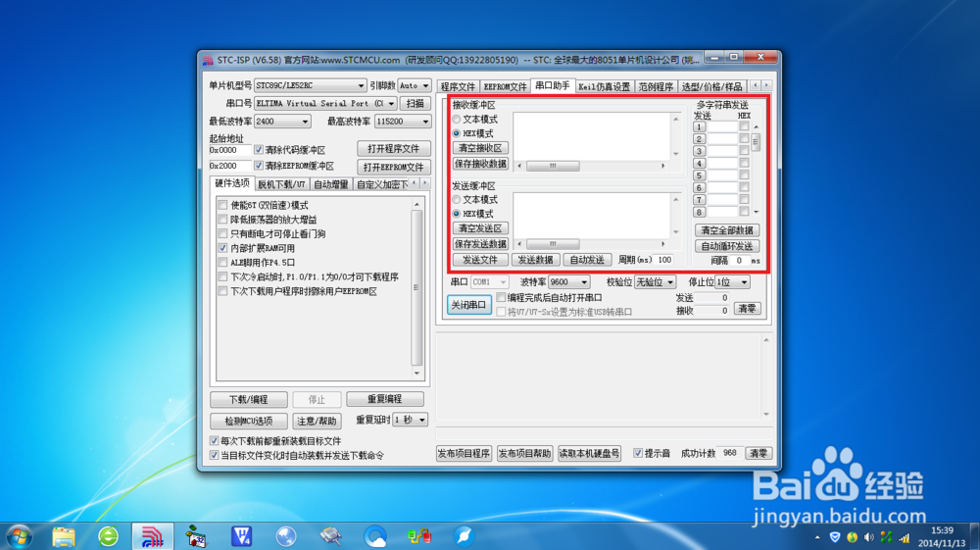The height and width of the screenshot is (550, 980).
Task: Open the blue circular browser taskbar icon
Action: coord(375,536)
